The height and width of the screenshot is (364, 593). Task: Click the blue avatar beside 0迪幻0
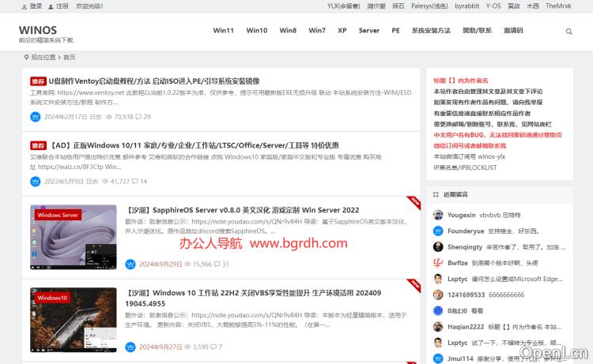[438, 311]
